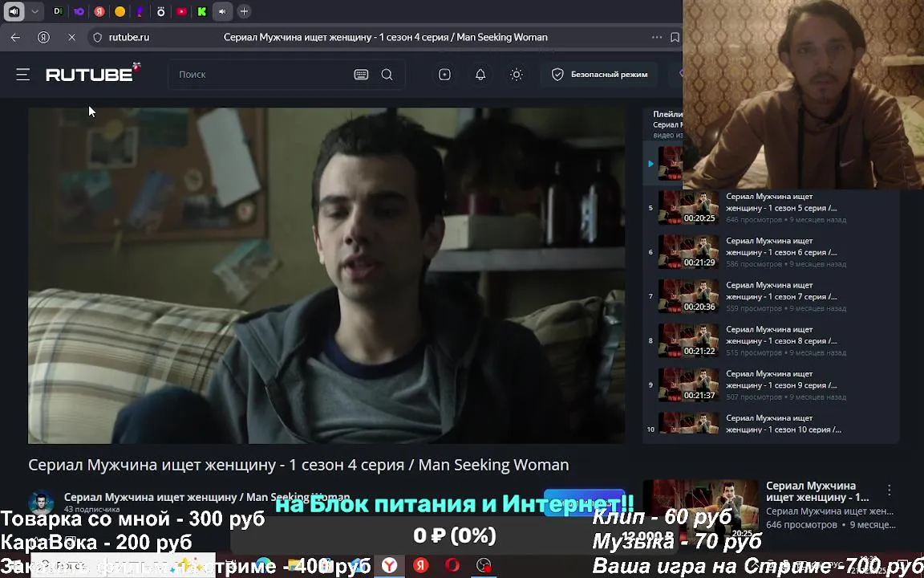Image resolution: width=924 pixels, height=578 pixels.
Task: Click the Yandex home button beside back arrow
Action: coord(43,37)
